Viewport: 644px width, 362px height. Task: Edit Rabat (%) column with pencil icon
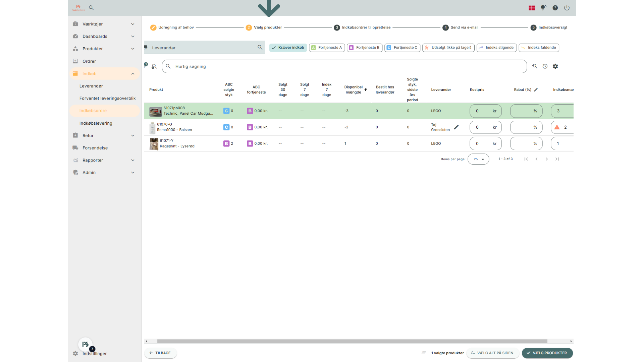point(536,89)
